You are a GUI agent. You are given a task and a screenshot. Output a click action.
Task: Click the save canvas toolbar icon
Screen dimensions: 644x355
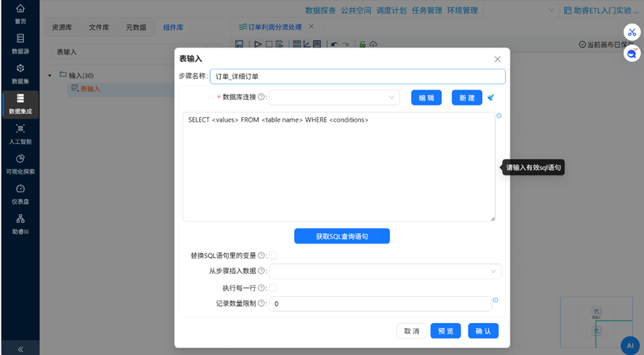239,44
